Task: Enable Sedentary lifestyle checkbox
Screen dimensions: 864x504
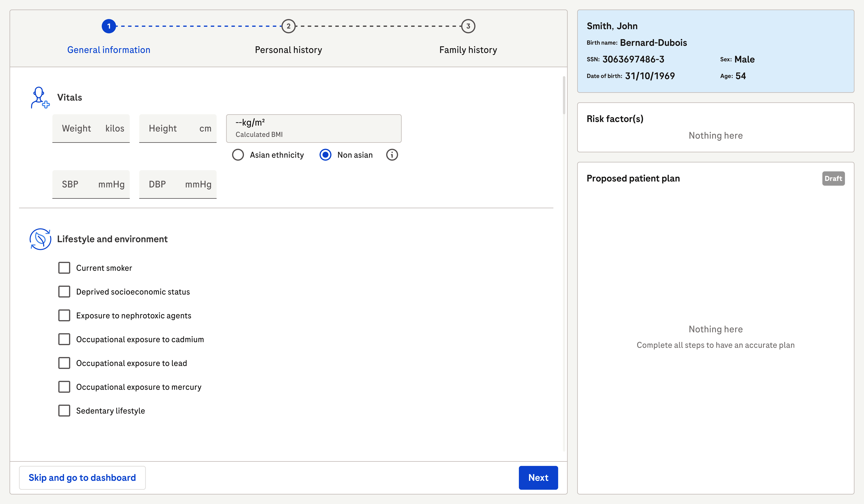Action: 64,411
